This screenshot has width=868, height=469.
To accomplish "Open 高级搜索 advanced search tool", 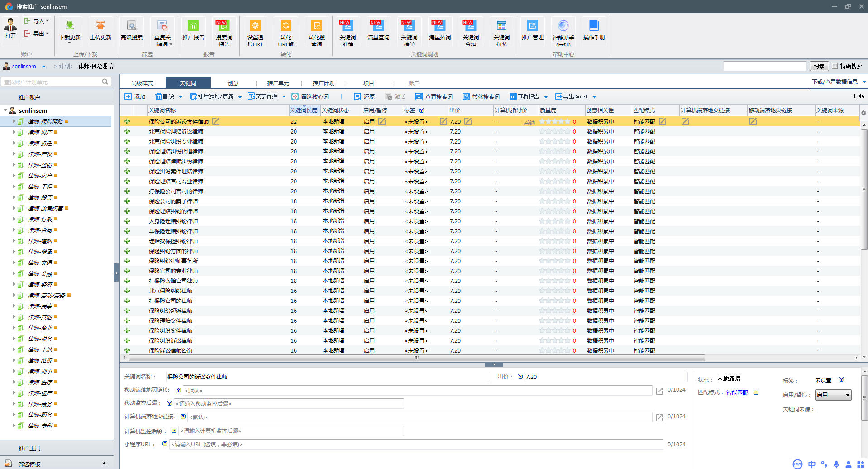I will pyautogui.click(x=132, y=26).
